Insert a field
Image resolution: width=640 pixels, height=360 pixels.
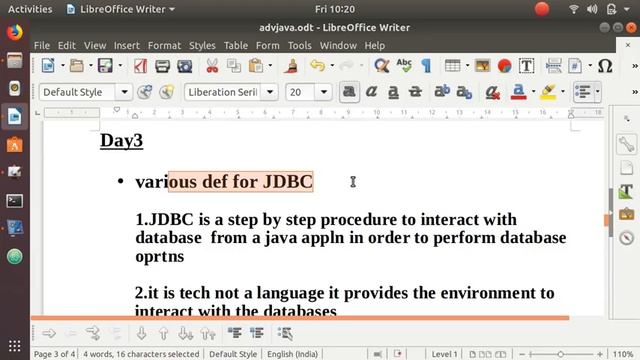(575, 65)
